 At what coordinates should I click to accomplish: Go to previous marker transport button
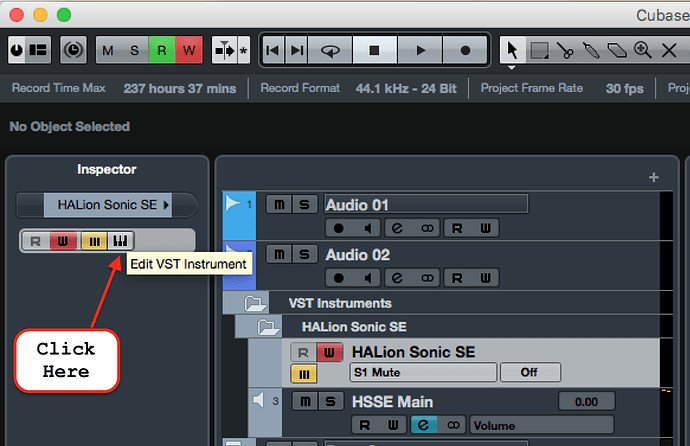pyautogui.click(x=273, y=51)
